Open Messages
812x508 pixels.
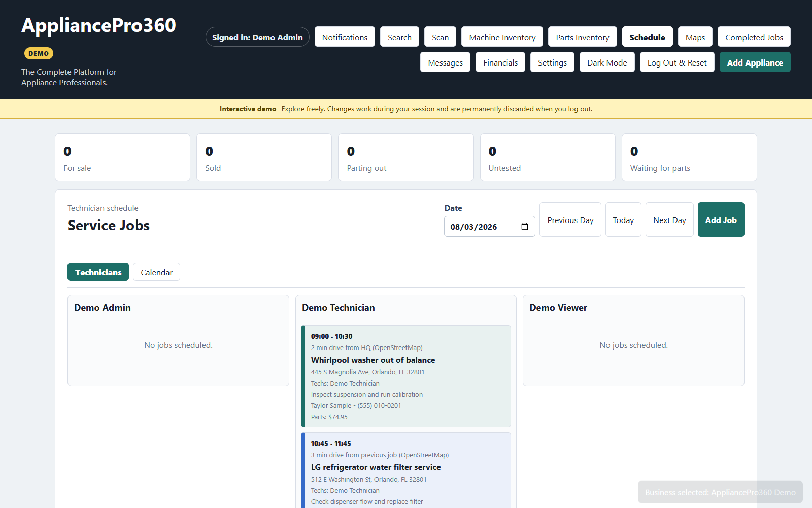[x=445, y=62]
